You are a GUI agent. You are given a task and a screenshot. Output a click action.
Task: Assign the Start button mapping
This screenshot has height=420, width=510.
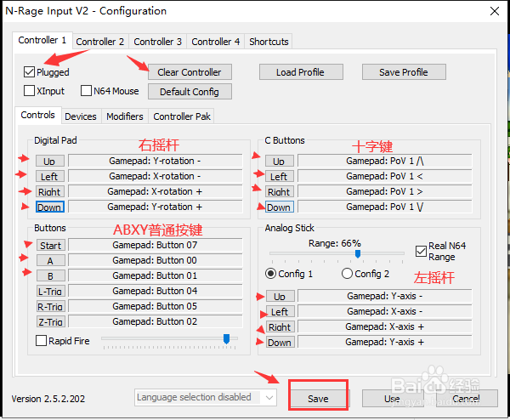(x=51, y=246)
